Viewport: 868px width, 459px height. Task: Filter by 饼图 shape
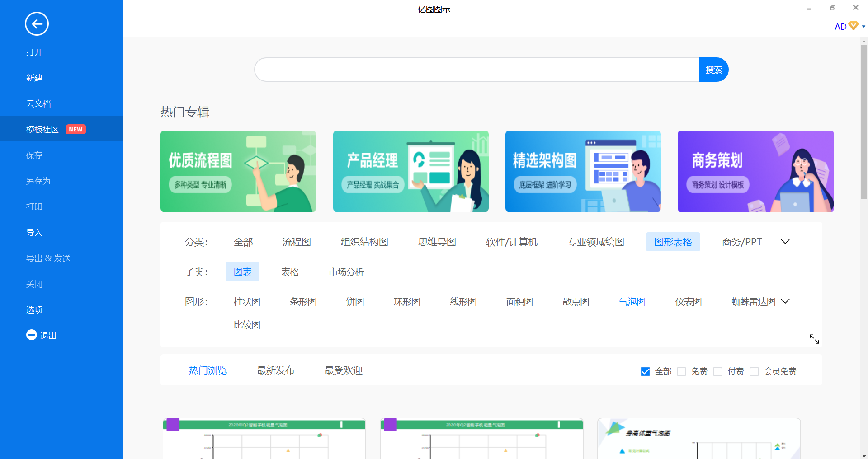point(355,301)
